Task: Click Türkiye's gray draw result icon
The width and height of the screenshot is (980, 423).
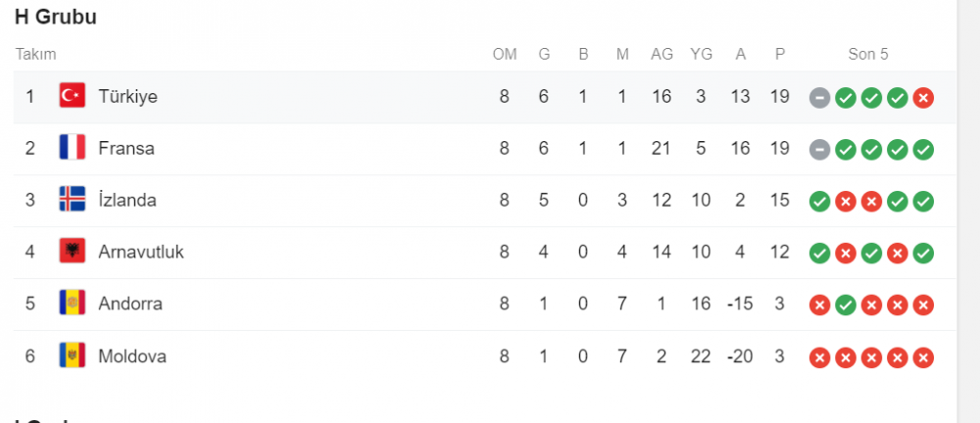Action: 819,98
